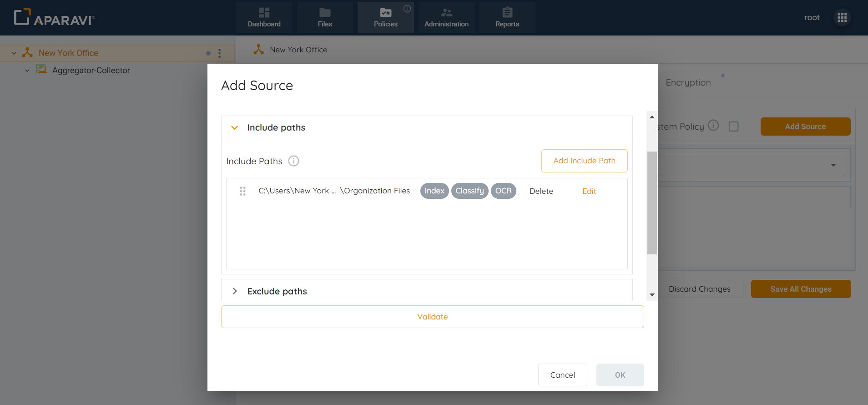
Task: Click the dialog's vertical scrollbar thumb
Action: (652, 202)
